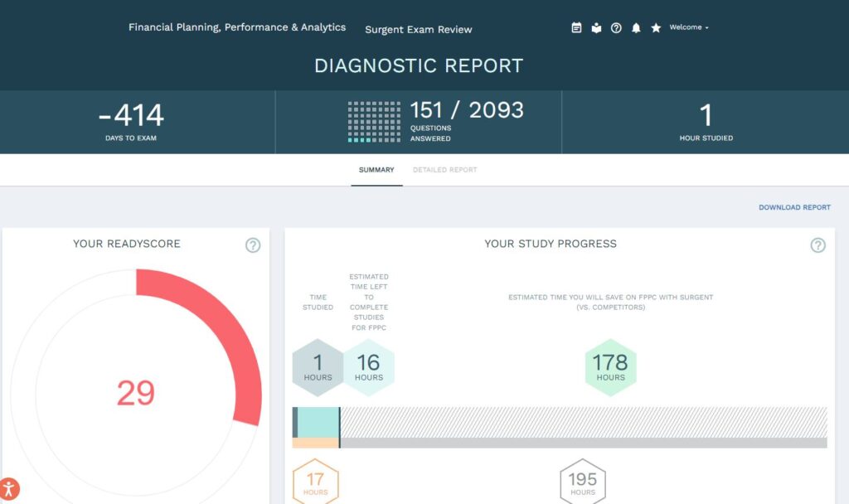Click the star favorites icon in header

tap(656, 27)
